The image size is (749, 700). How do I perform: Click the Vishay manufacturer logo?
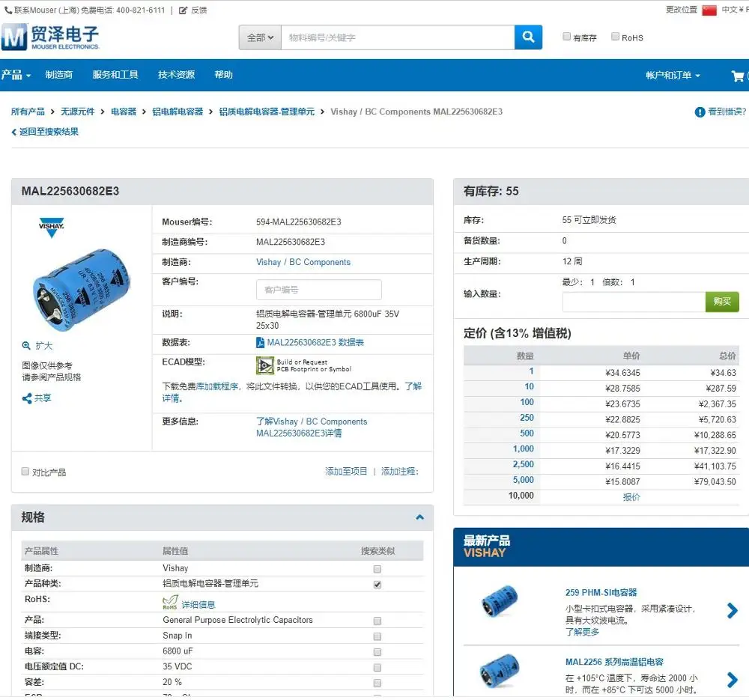[51, 228]
